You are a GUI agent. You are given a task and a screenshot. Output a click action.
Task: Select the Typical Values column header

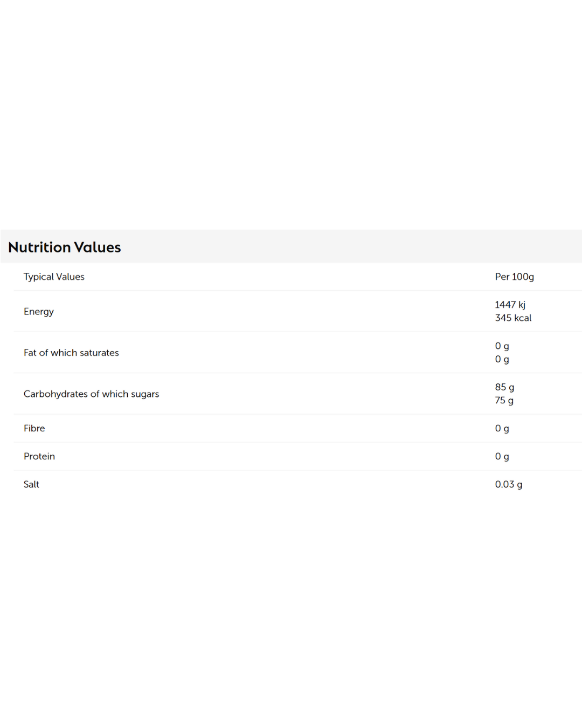pyautogui.click(x=54, y=277)
